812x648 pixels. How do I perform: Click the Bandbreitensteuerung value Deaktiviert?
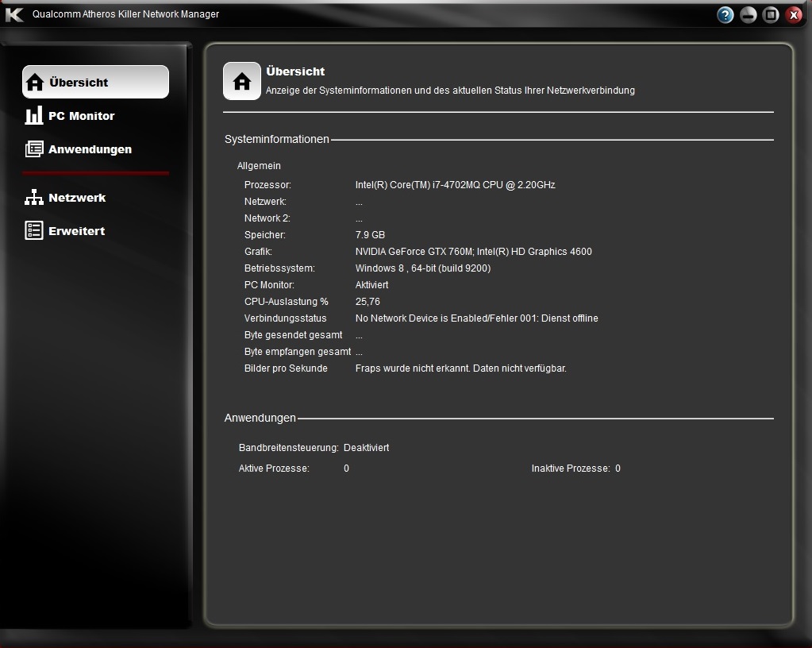click(x=366, y=448)
